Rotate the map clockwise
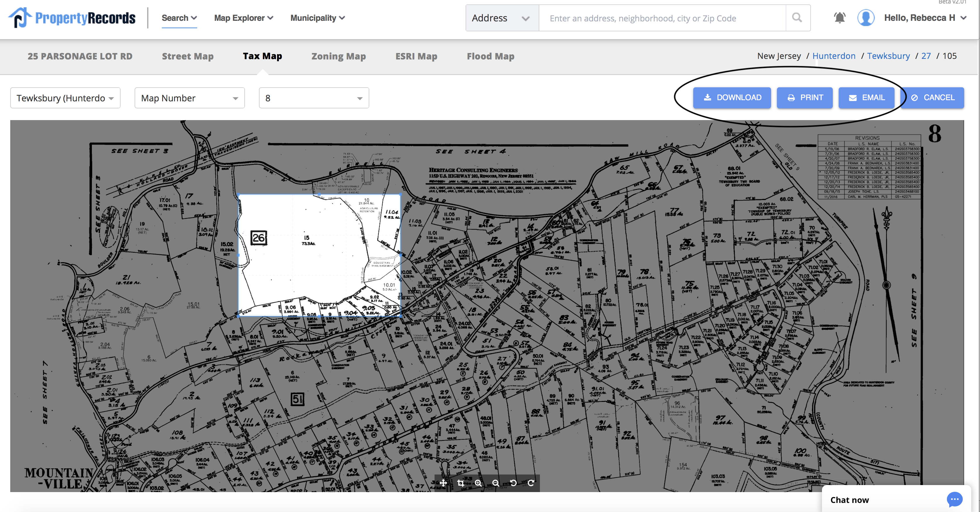The image size is (980, 512). click(531, 483)
